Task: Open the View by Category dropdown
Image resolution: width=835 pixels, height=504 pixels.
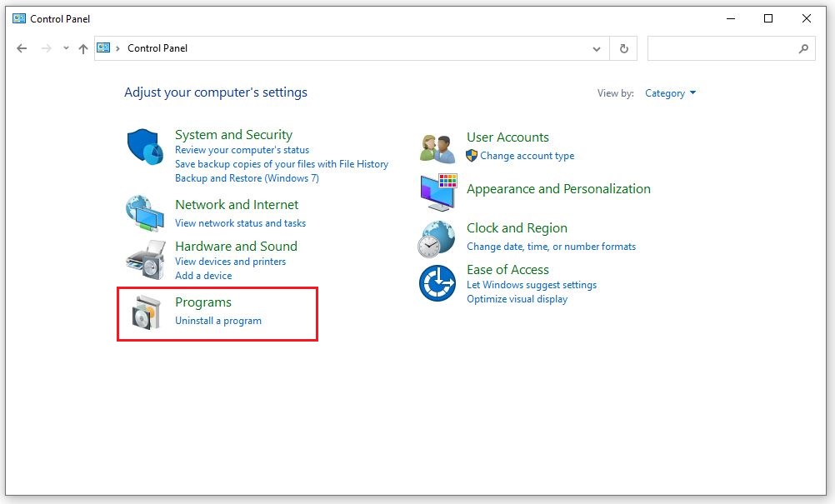Action: [x=671, y=93]
